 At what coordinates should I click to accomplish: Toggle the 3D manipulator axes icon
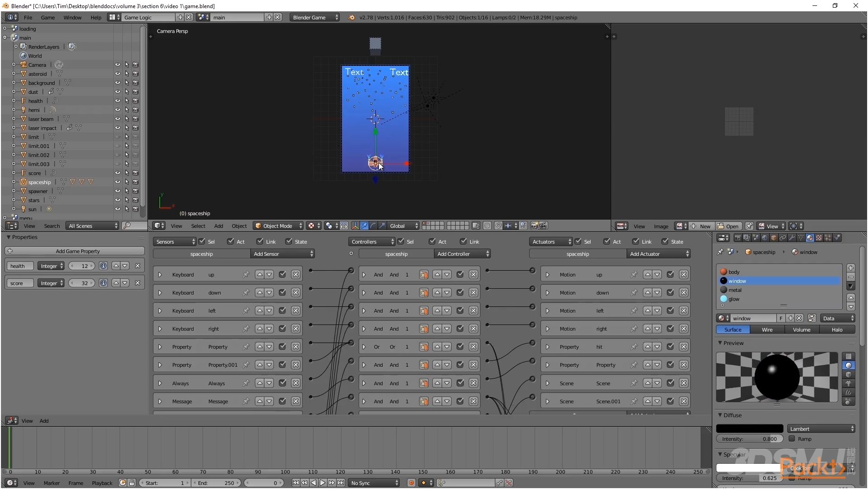pos(355,226)
